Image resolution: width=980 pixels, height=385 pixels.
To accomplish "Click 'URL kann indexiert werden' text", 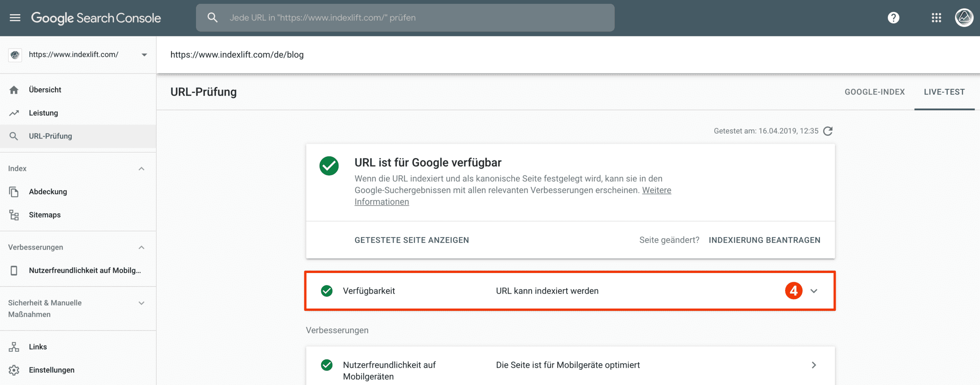I will (x=547, y=291).
